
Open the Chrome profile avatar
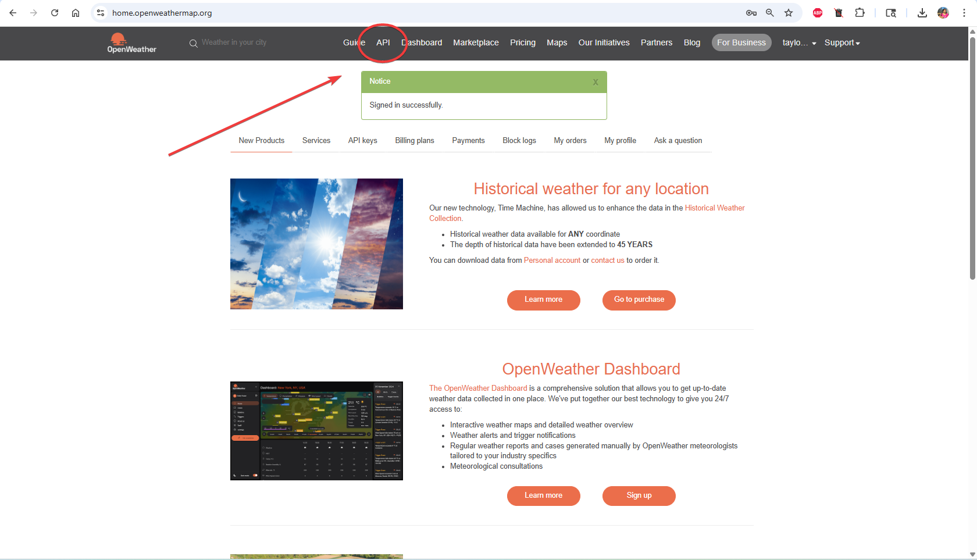point(943,13)
